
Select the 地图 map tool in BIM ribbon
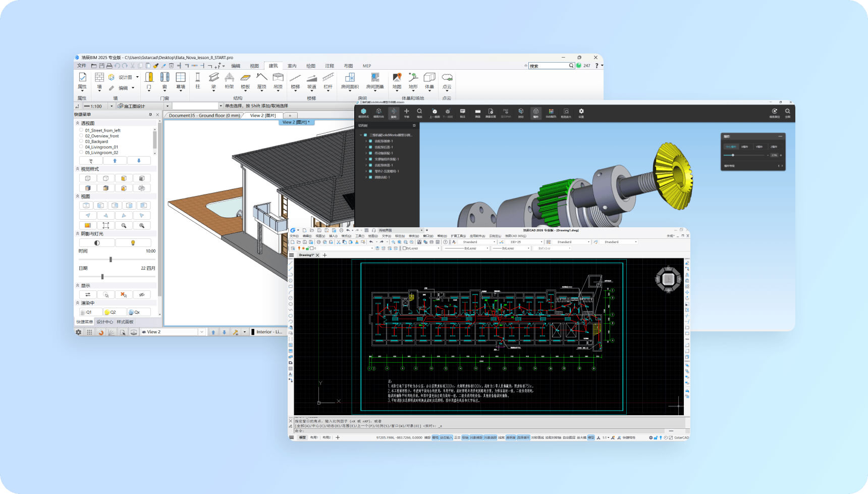[397, 80]
